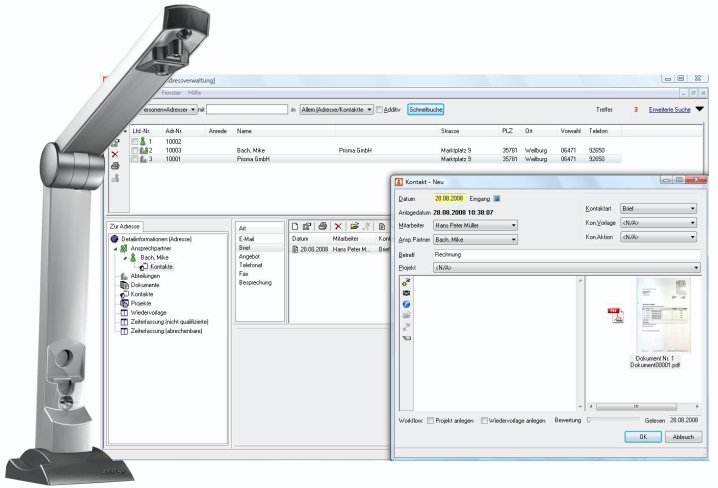This screenshot has height=488, width=718.
Task: Click the open folder icon in contacts toolbar
Action: (354, 228)
